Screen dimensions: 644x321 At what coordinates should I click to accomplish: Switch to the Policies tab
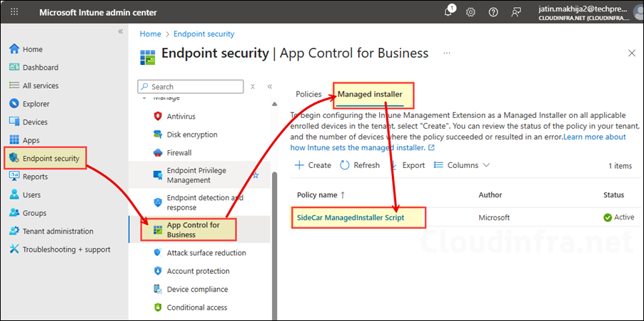tap(308, 94)
